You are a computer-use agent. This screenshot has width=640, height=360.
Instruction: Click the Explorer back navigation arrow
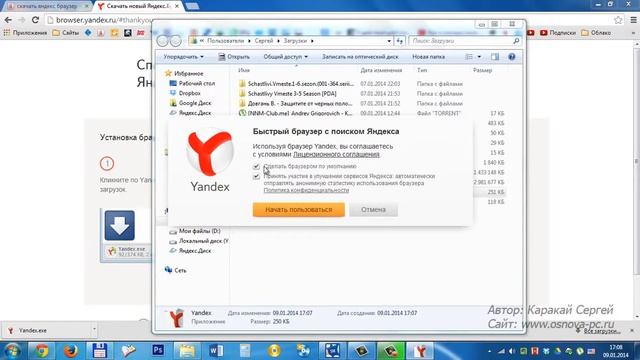(x=162, y=41)
